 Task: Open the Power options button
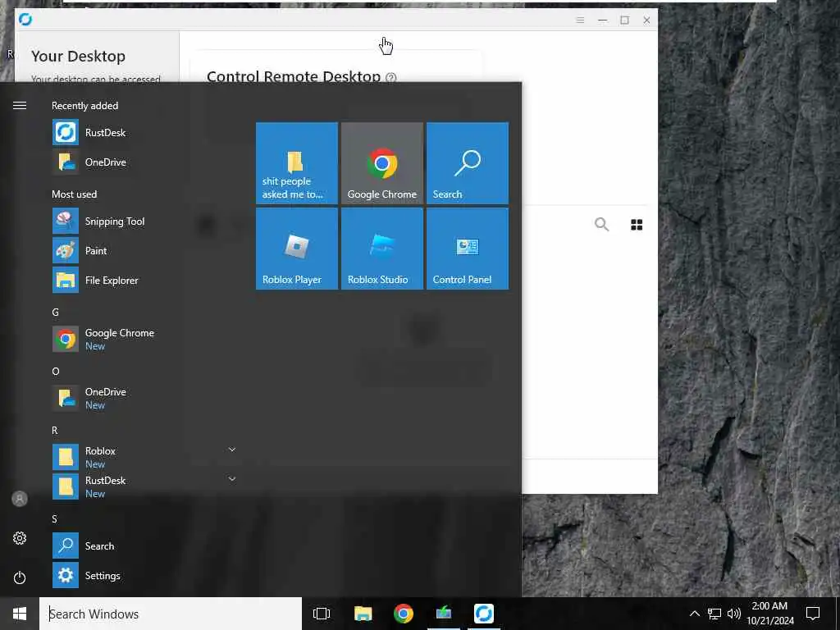(20, 577)
